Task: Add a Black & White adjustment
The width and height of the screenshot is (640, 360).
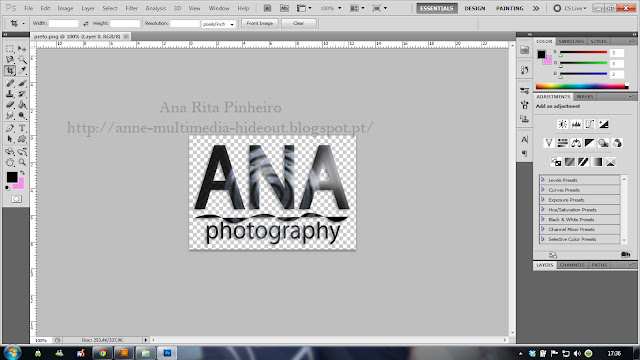Action: click(589, 143)
